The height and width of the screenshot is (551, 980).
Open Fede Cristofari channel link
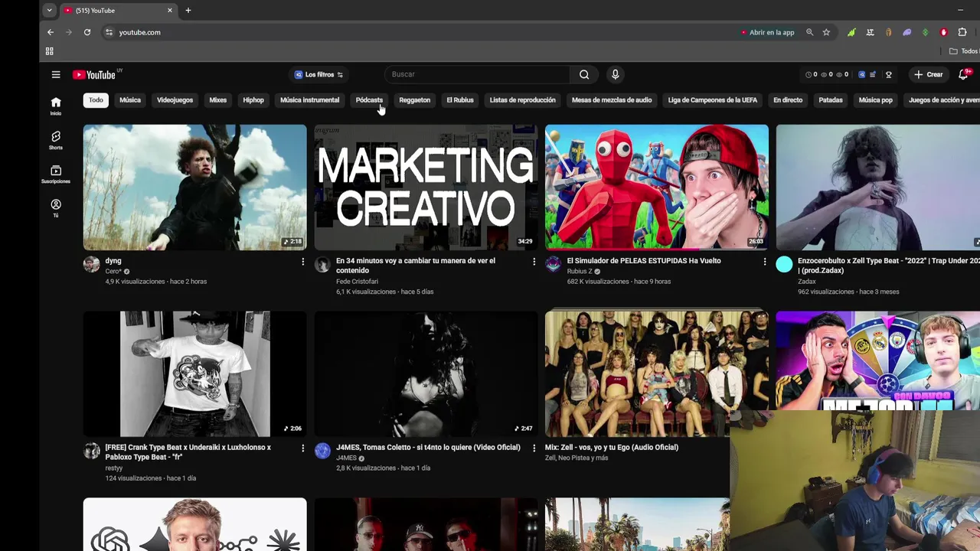(357, 282)
